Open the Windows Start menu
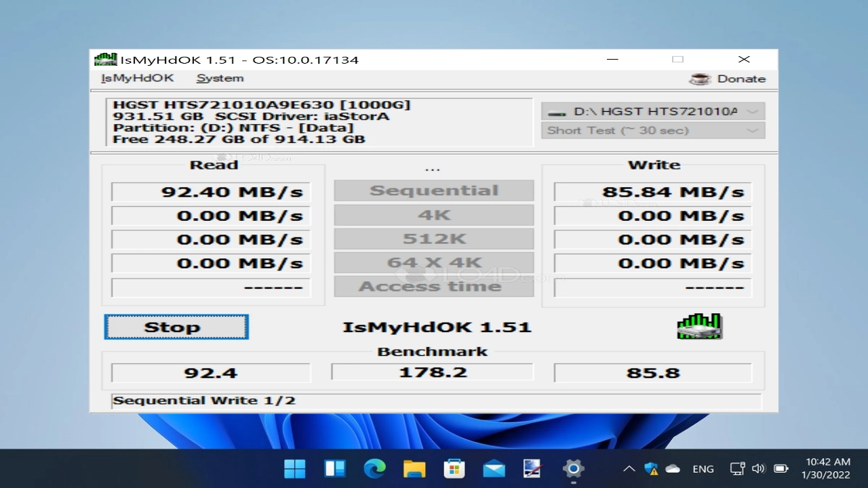Viewport: 868px width, 488px height. (x=295, y=468)
